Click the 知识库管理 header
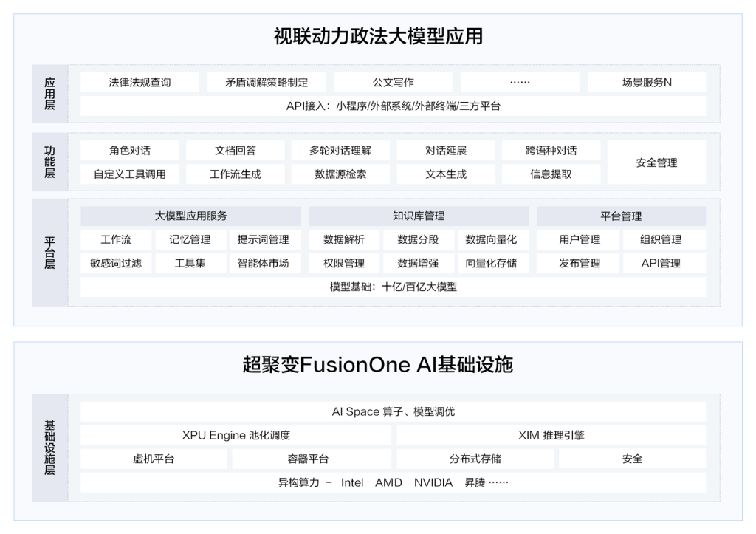The width and height of the screenshot is (756, 534). (419, 216)
